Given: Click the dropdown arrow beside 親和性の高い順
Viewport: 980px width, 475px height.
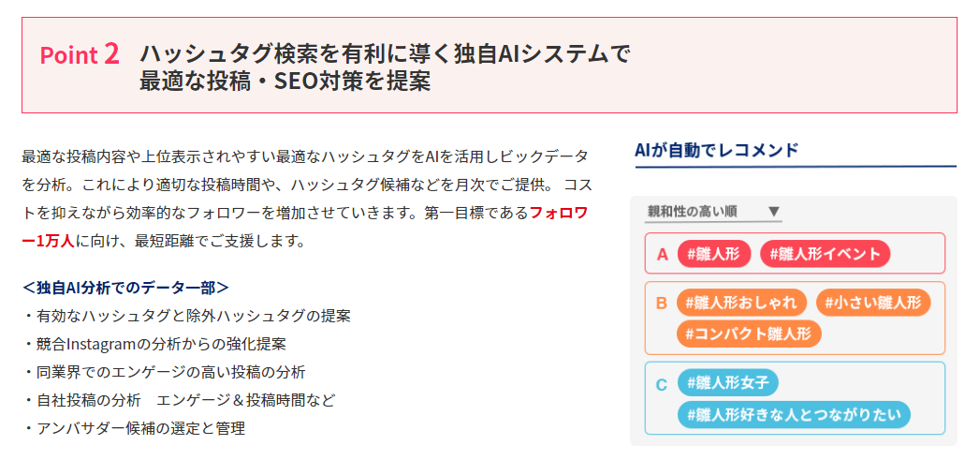Looking at the screenshot, I should [x=774, y=212].
